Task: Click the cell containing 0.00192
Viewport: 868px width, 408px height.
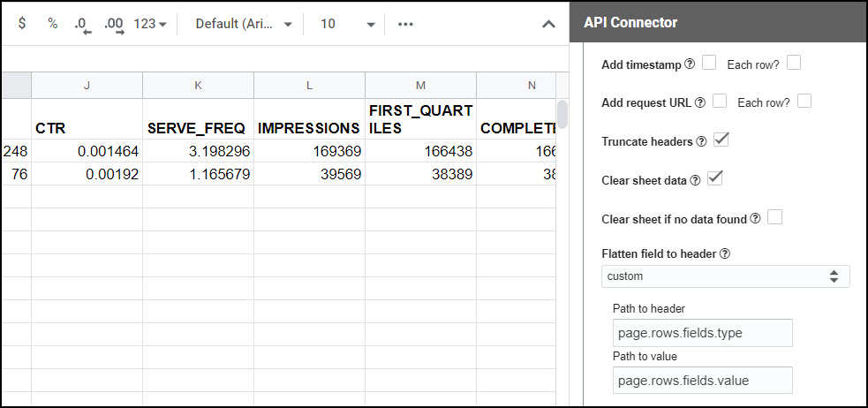Action: tap(87, 174)
